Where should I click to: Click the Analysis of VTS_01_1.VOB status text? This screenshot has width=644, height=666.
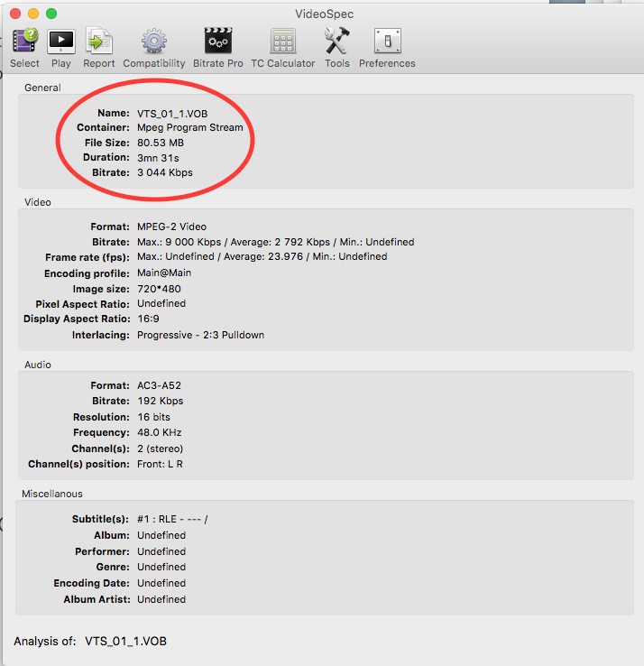[90, 642]
